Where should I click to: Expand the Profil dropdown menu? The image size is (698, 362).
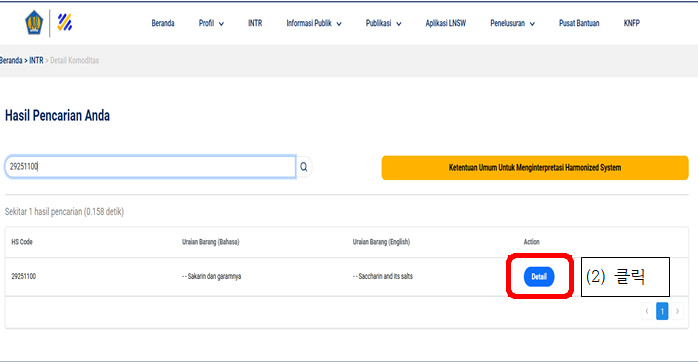click(x=211, y=23)
